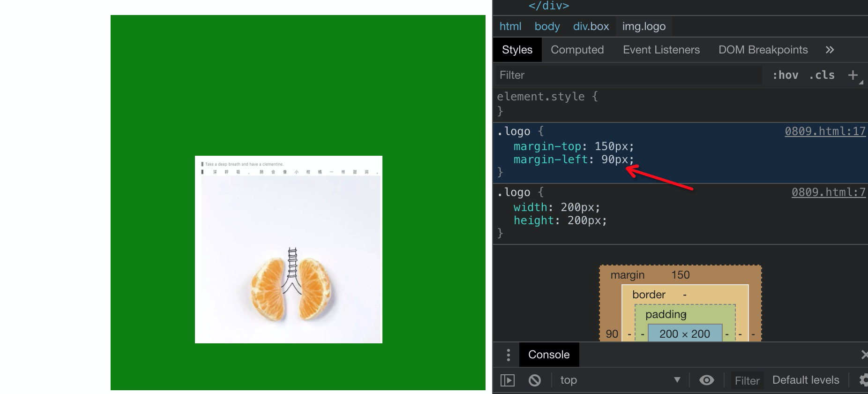The image size is (868, 394).
Task: Open the top execution context dropdown
Action: tap(620, 380)
